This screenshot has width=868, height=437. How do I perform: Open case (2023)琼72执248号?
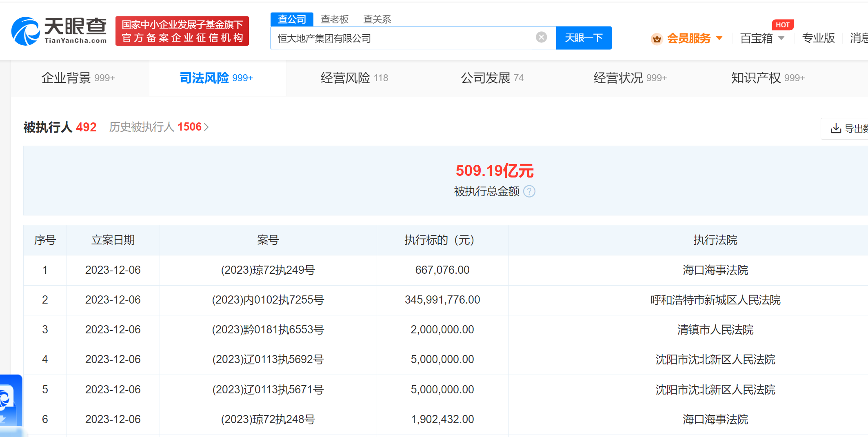point(268,419)
